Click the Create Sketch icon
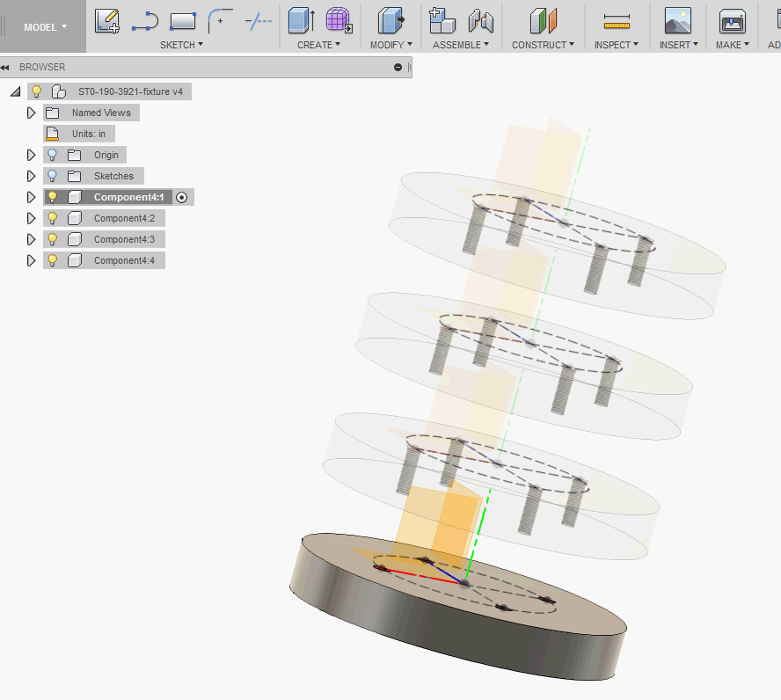The image size is (781, 700). click(x=107, y=21)
